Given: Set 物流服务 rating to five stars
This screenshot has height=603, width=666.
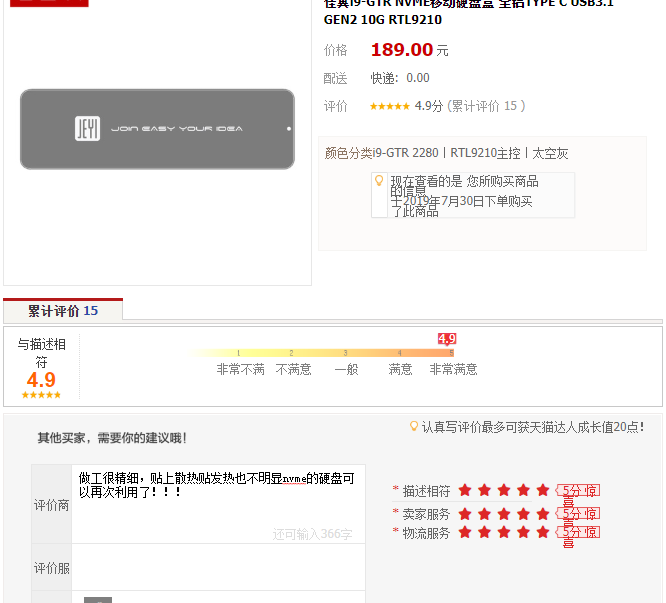Looking at the screenshot, I should coord(543,532).
